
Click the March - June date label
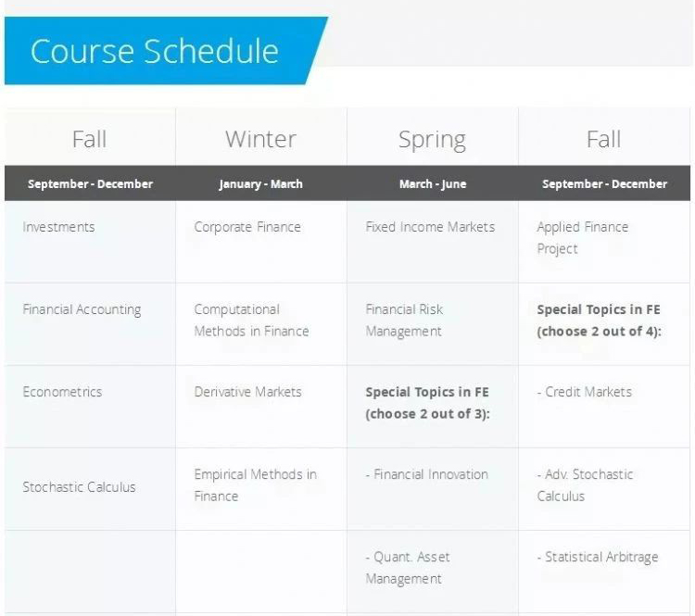click(x=433, y=184)
